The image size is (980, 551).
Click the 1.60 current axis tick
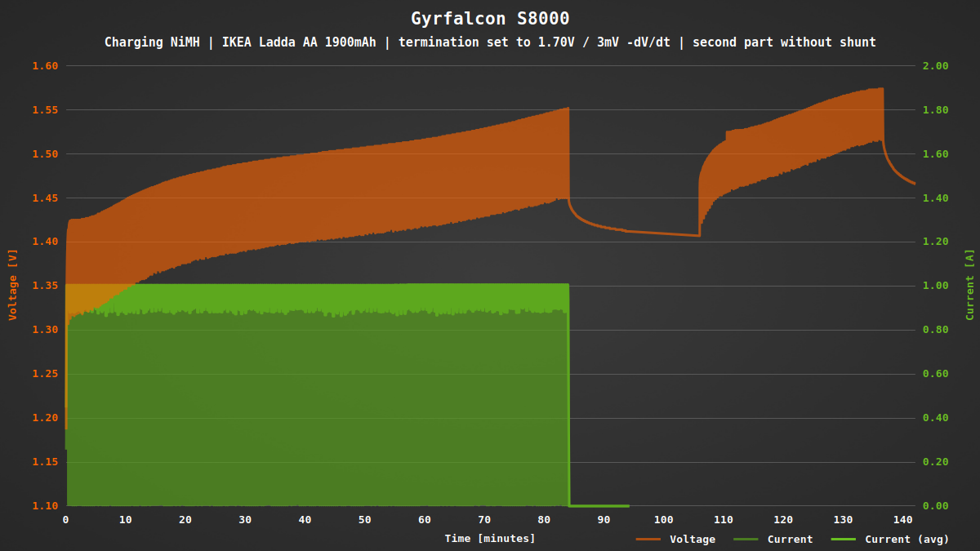[x=935, y=154]
